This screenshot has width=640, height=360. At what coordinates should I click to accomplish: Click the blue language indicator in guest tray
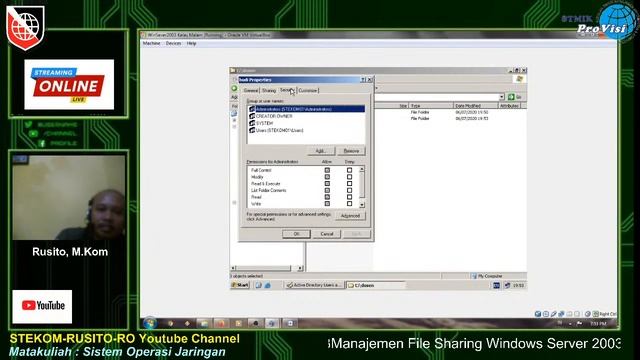(496, 285)
